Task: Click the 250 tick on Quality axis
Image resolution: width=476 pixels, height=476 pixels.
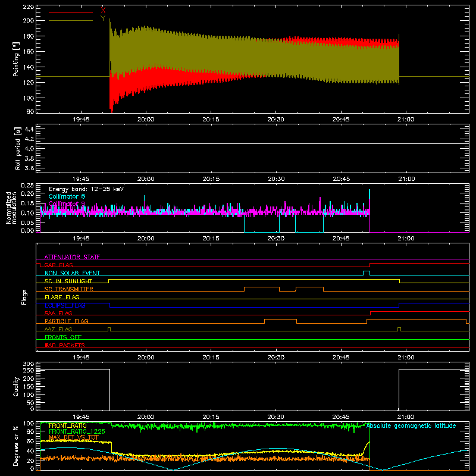Action: click(x=29, y=371)
